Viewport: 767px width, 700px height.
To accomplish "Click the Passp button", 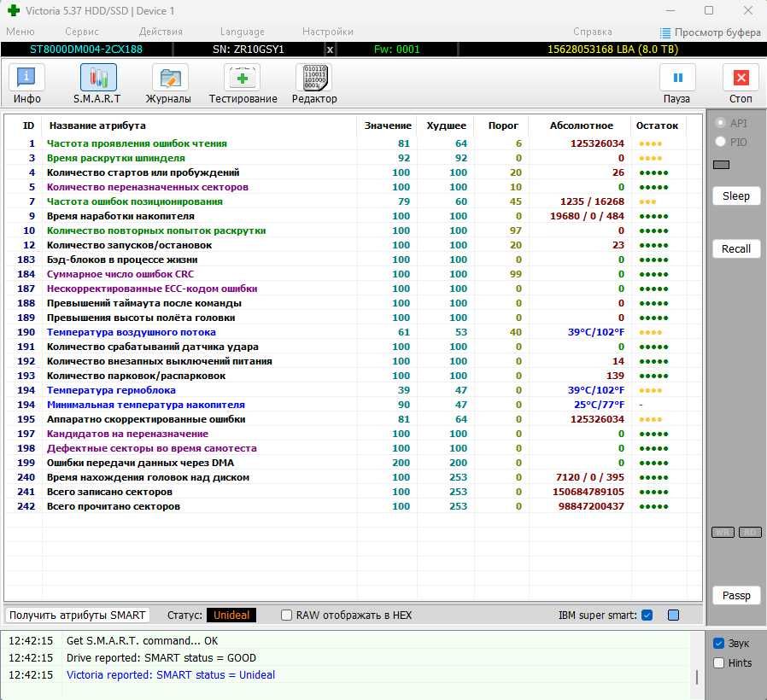I will point(736,595).
